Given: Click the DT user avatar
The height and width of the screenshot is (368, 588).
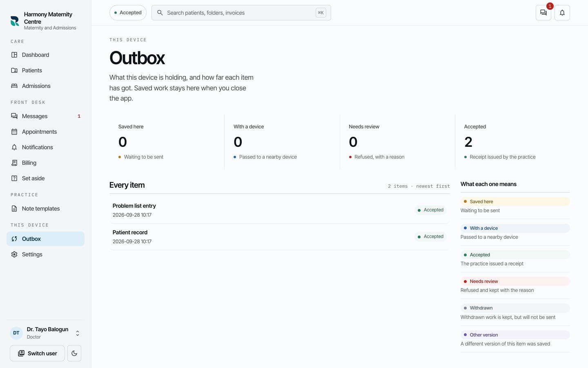Looking at the screenshot, I should pyautogui.click(x=16, y=333).
